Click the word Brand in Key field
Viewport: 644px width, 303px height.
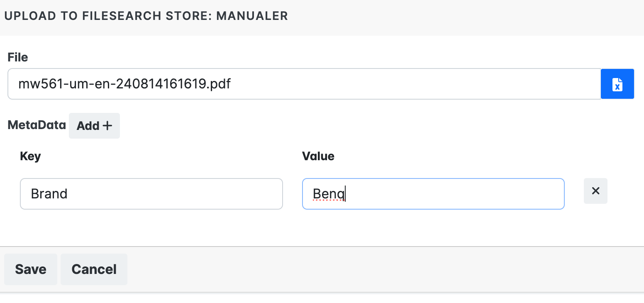coord(49,194)
